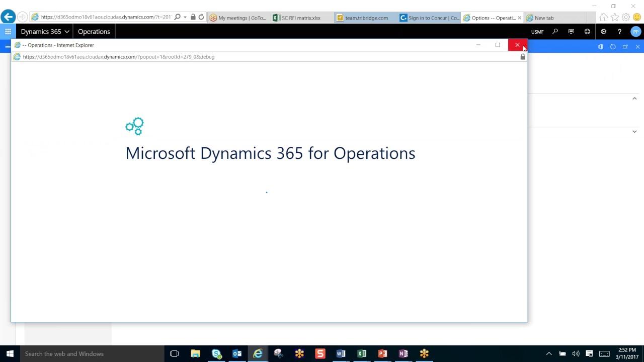Open File Explorer from taskbar
Image resolution: width=644 pixels, height=362 pixels.
click(x=195, y=354)
